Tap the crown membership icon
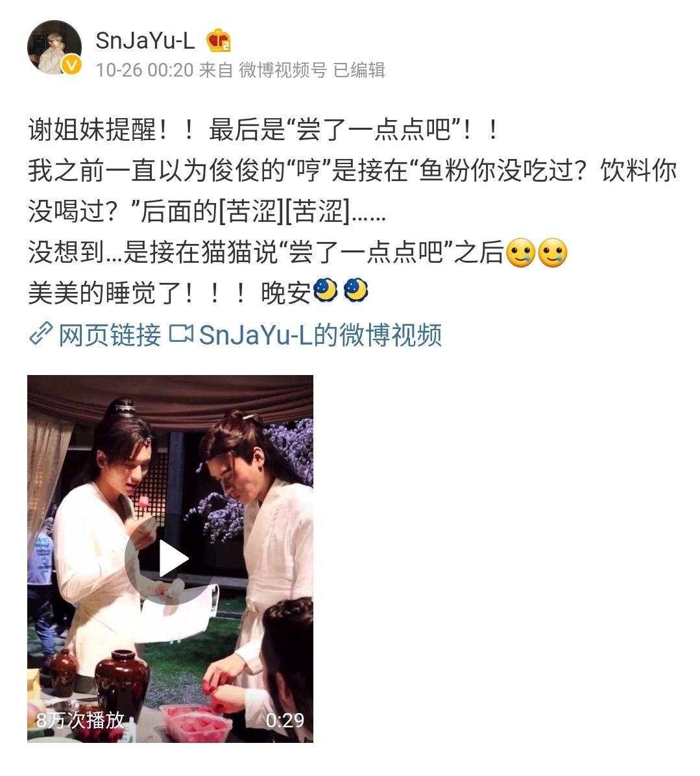This screenshot has height=776, width=700. click(219, 41)
